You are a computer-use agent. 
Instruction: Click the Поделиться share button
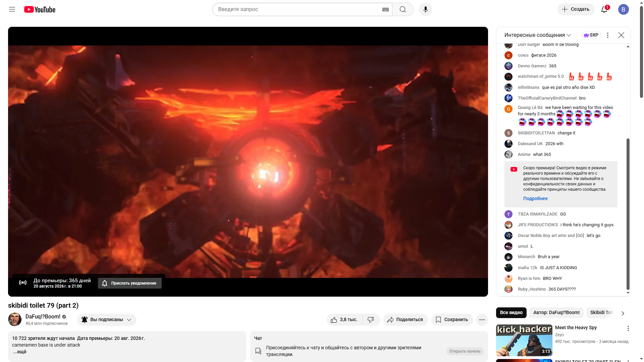[405, 320]
